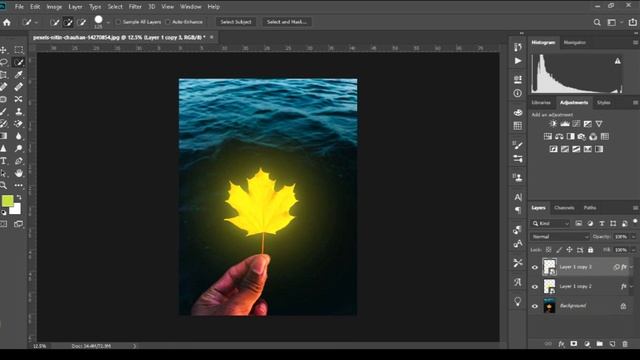Enable Sample All Layers checkbox
The image size is (640, 360).
point(118,22)
